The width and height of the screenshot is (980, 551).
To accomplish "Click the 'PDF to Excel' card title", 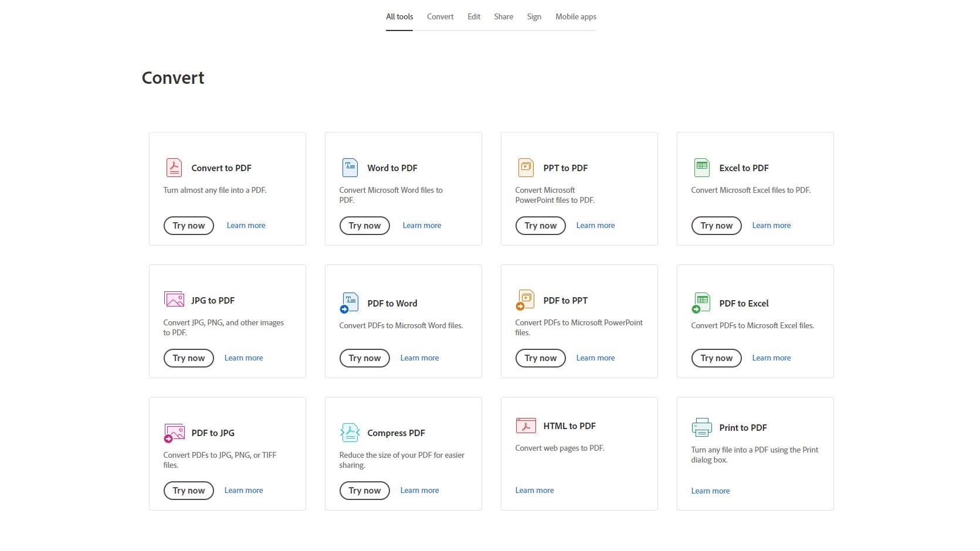I will [744, 303].
